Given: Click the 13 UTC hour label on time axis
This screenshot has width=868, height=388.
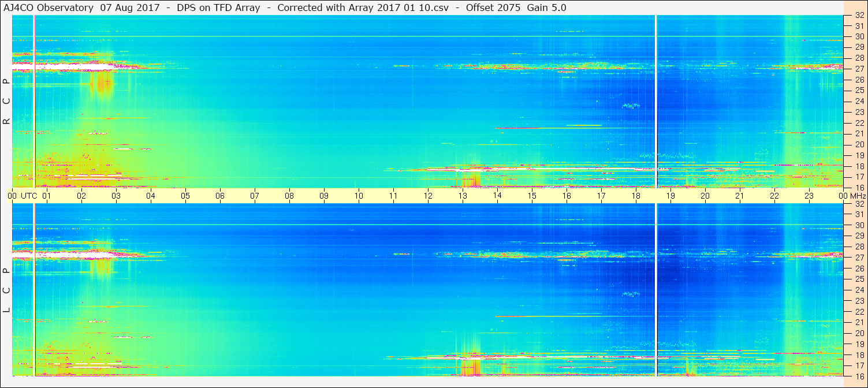Looking at the screenshot, I should coord(463,196).
